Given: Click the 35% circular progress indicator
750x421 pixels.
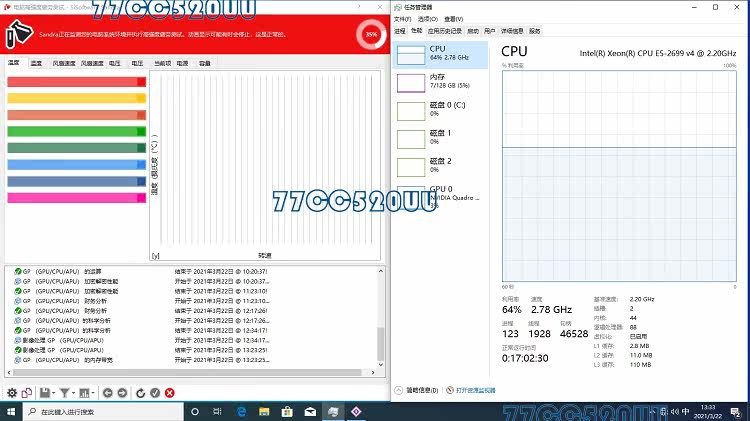Looking at the screenshot, I should (x=371, y=34).
